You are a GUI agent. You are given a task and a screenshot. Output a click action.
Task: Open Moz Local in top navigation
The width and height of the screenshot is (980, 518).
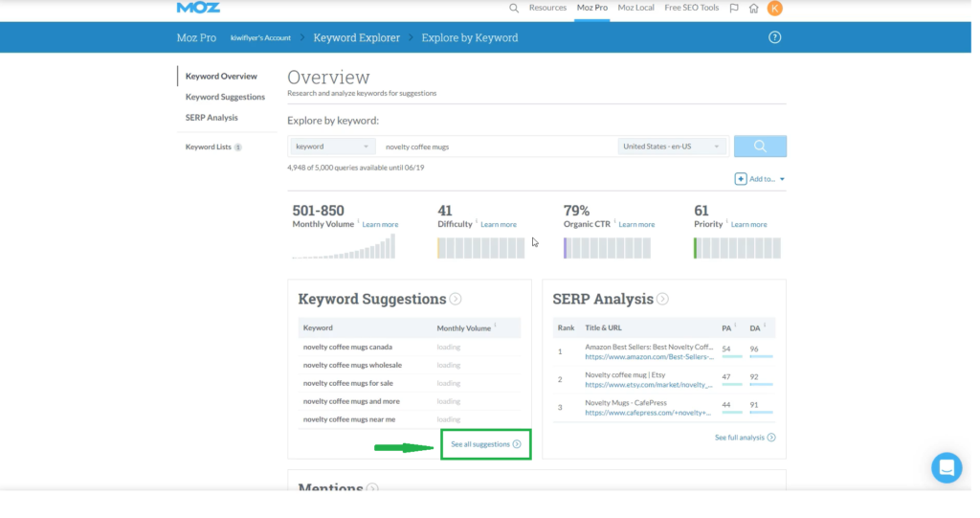635,8
